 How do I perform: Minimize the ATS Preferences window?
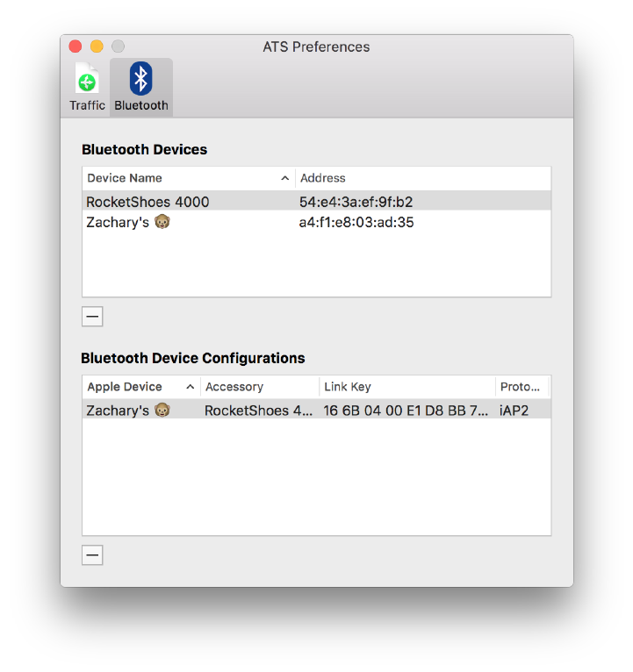tap(97, 46)
